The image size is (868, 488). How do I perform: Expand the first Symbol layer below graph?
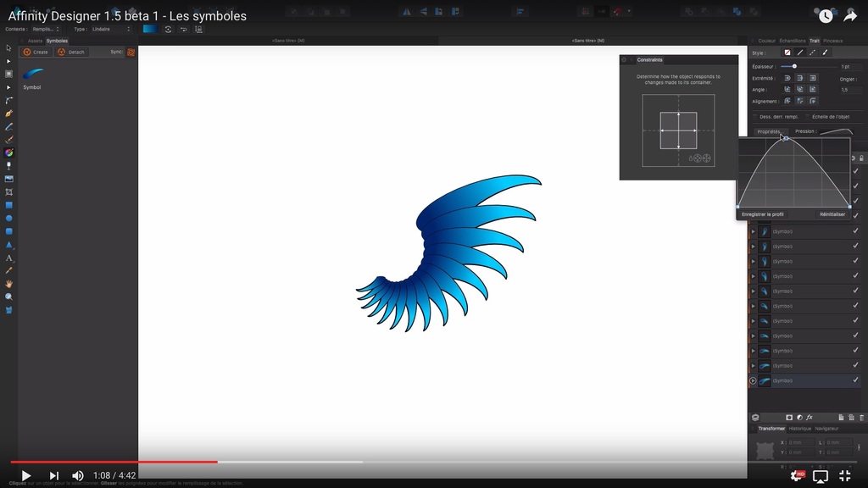pyautogui.click(x=753, y=231)
